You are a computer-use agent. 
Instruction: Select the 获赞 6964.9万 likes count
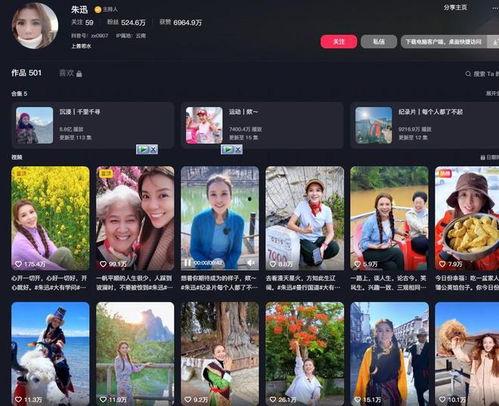[x=180, y=22]
